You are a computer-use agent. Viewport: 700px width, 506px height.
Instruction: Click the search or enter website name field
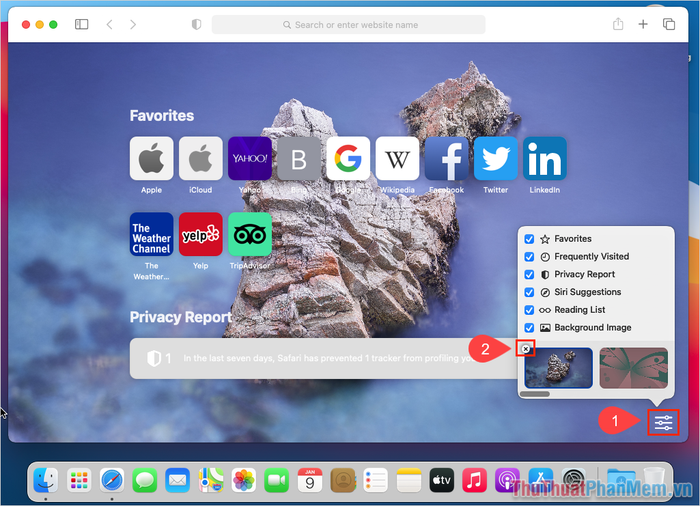349,25
